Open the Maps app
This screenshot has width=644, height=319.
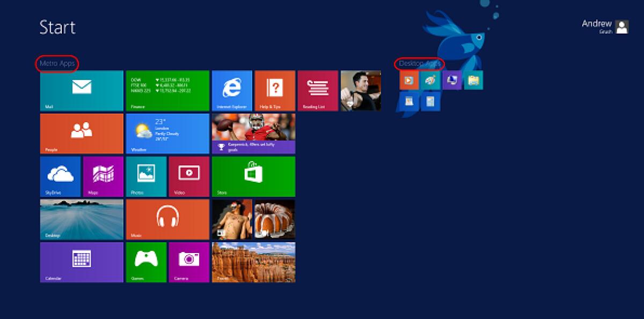coord(103,176)
